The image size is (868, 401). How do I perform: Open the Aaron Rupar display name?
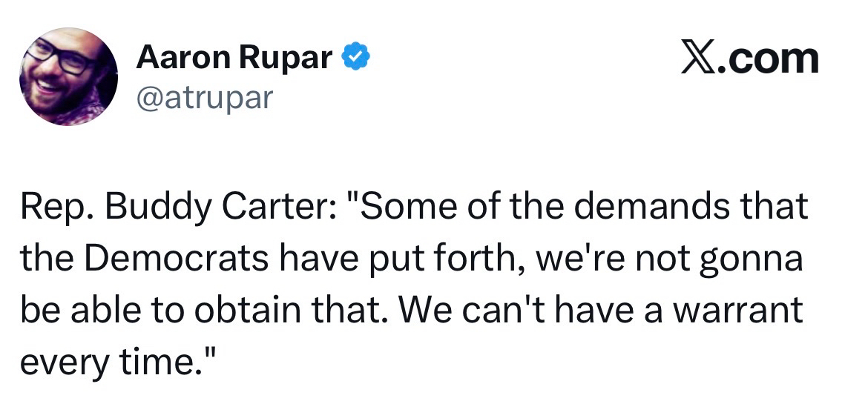coord(234,58)
